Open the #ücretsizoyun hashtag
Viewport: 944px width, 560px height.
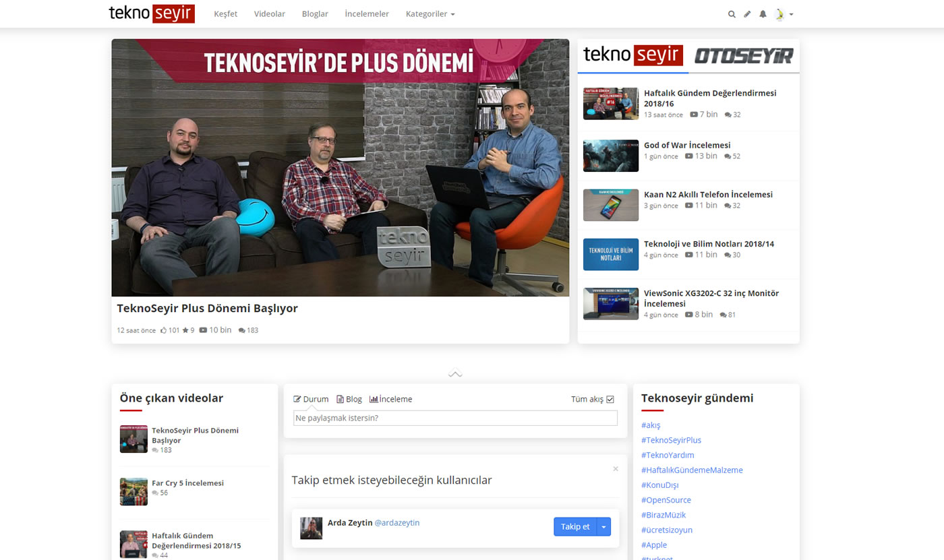(667, 530)
